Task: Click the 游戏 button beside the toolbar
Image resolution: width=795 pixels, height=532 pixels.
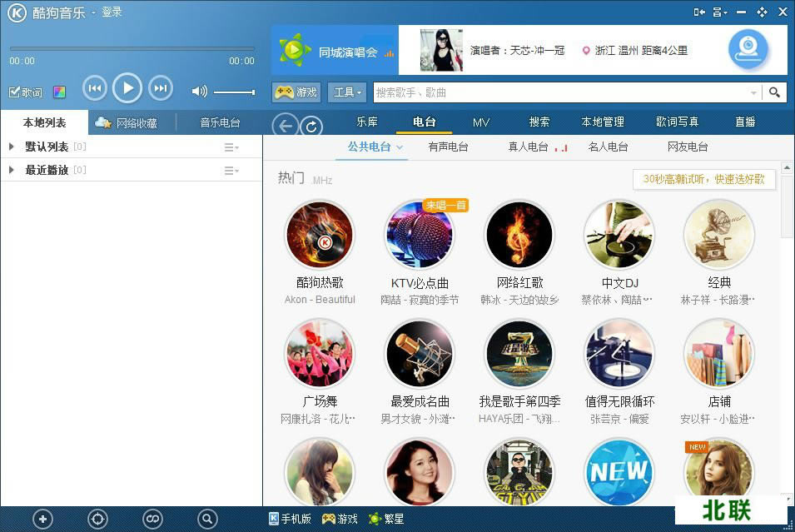Action: [296, 92]
